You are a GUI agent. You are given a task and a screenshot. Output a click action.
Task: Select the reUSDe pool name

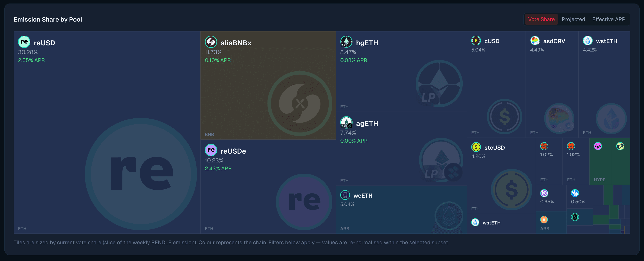tap(233, 151)
